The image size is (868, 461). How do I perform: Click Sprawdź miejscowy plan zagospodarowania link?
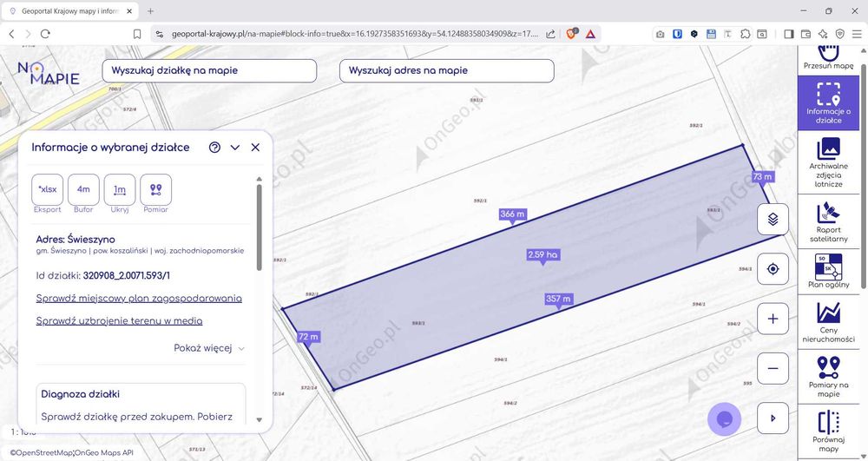(139, 299)
